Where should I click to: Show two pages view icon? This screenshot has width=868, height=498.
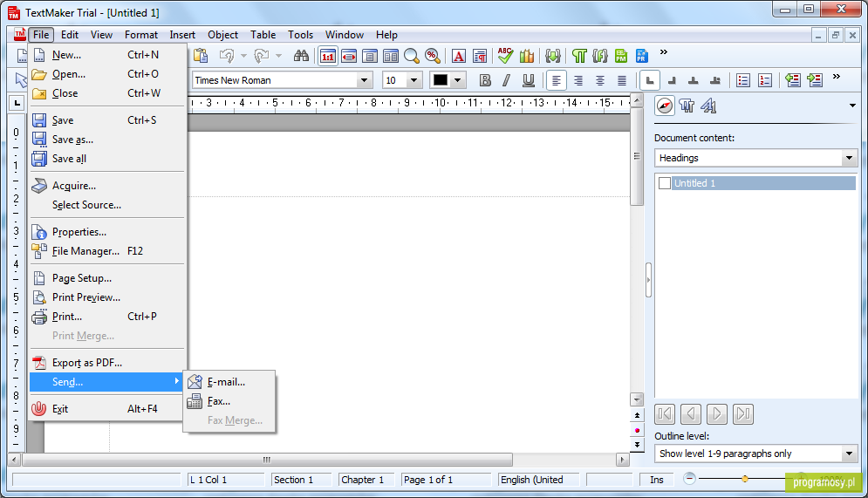[391, 56]
